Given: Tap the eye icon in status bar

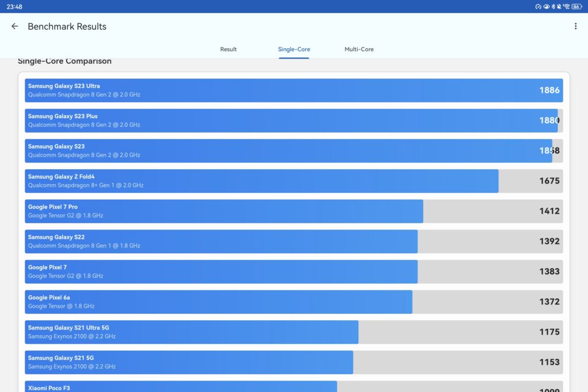Looking at the screenshot, I should (x=546, y=6).
